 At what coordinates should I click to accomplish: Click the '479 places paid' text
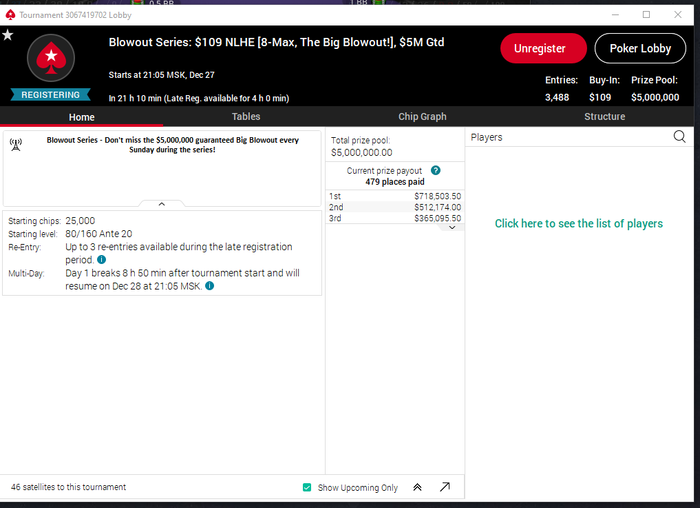coord(395,182)
